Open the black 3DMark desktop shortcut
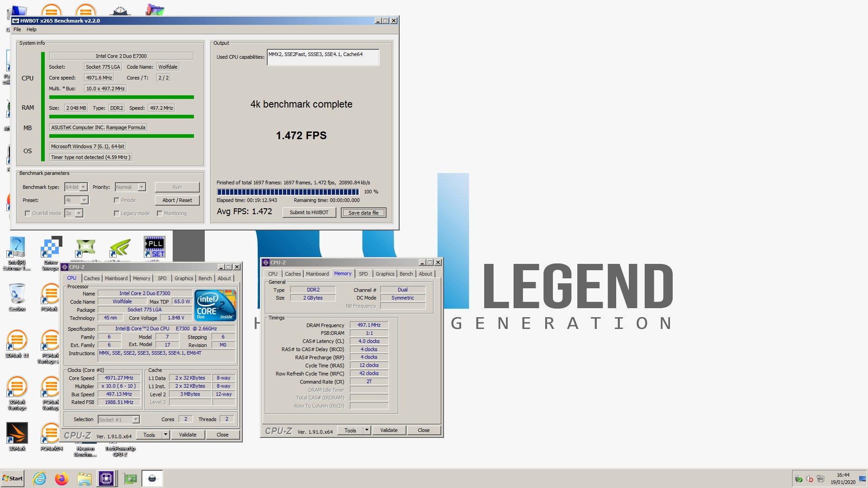Viewport: 868px width, 488px height. click(17, 436)
